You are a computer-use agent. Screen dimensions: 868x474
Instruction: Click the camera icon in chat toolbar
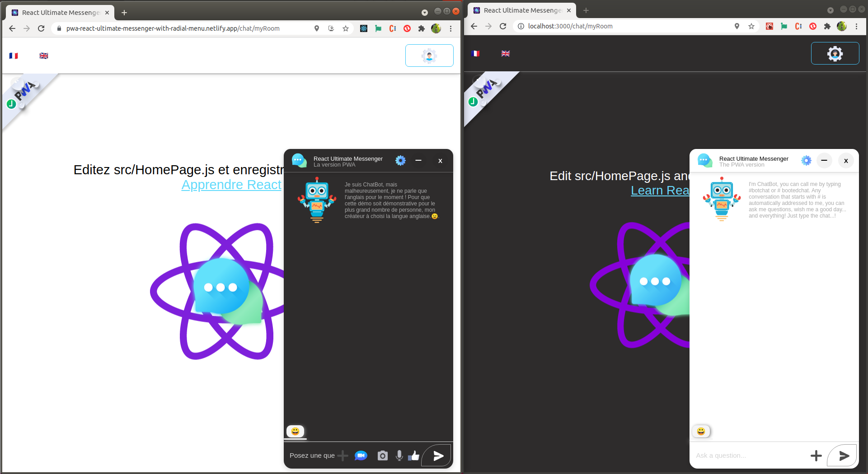382,455
